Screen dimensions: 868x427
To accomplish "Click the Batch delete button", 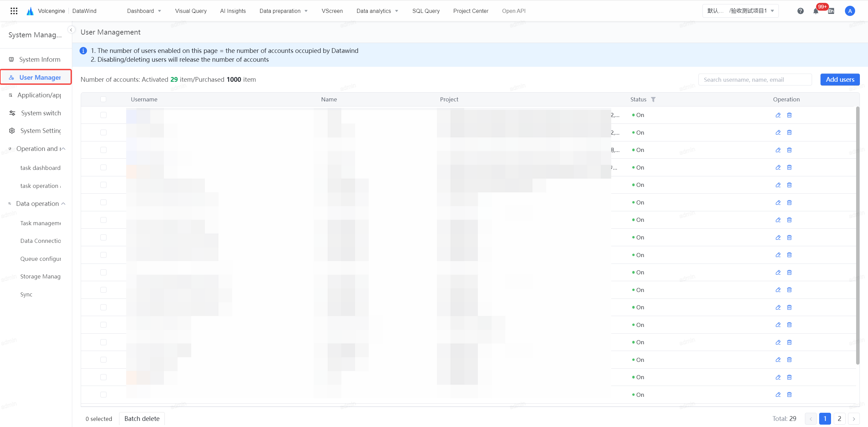I will click(142, 419).
